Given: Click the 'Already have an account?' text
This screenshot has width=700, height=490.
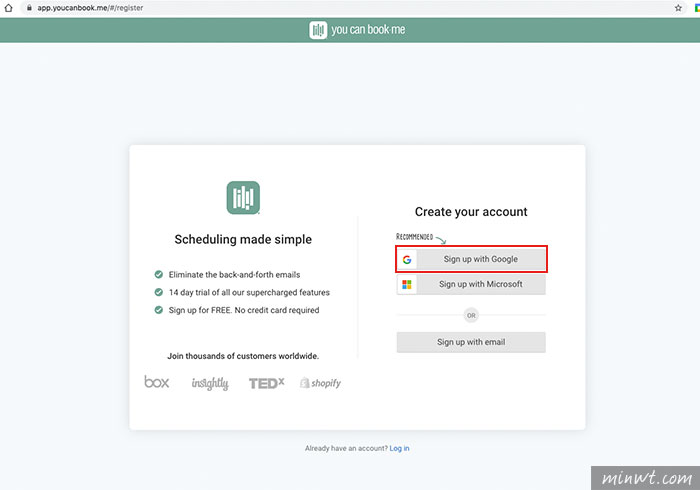Looking at the screenshot, I should 346,448.
